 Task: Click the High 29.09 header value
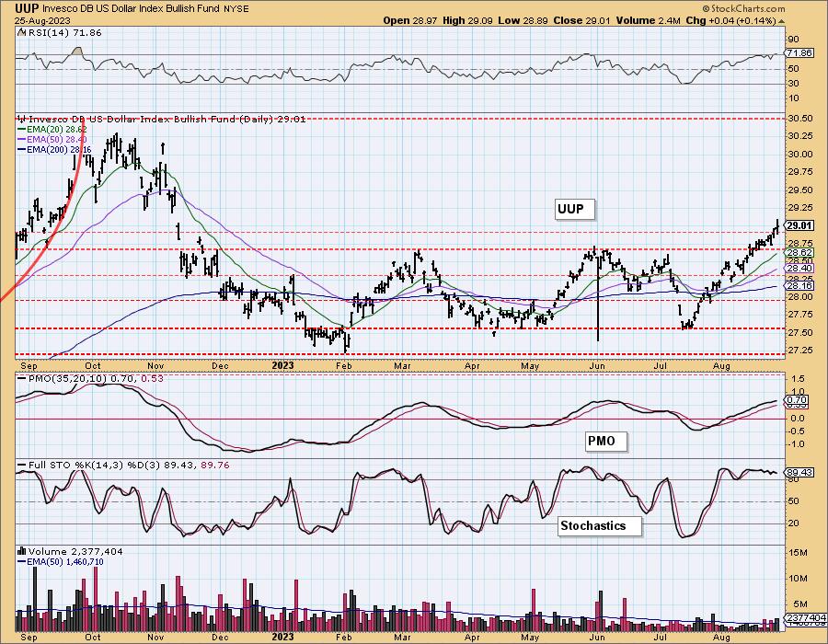[x=468, y=20]
